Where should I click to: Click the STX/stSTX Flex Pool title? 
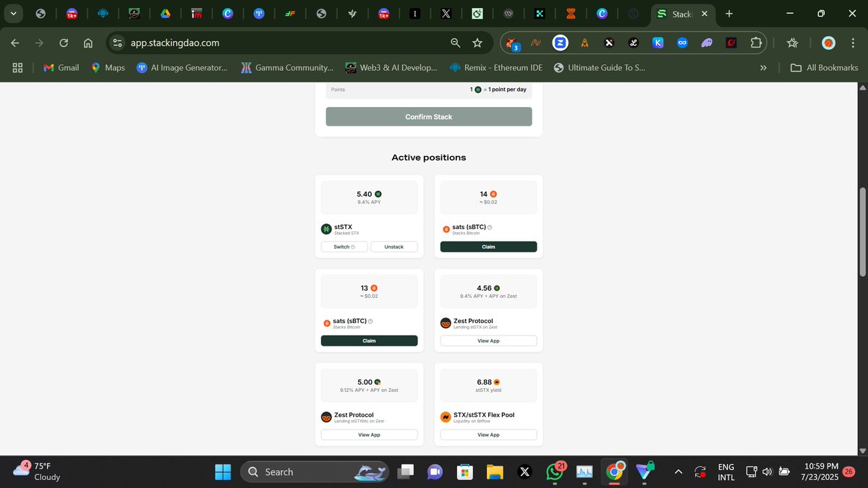pos(484,415)
